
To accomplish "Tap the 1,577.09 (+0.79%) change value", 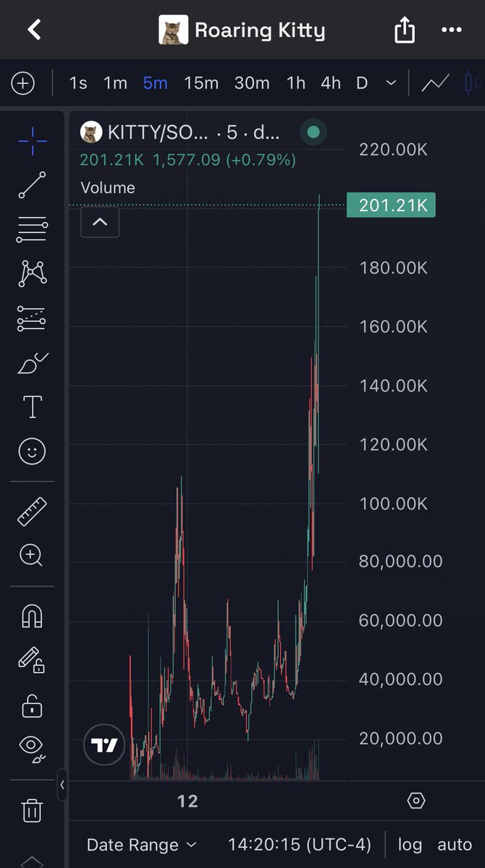I will coord(224,160).
